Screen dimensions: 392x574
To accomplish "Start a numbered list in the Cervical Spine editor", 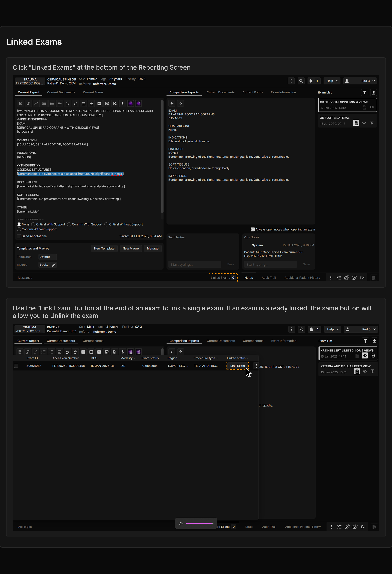I will point(44,103).
